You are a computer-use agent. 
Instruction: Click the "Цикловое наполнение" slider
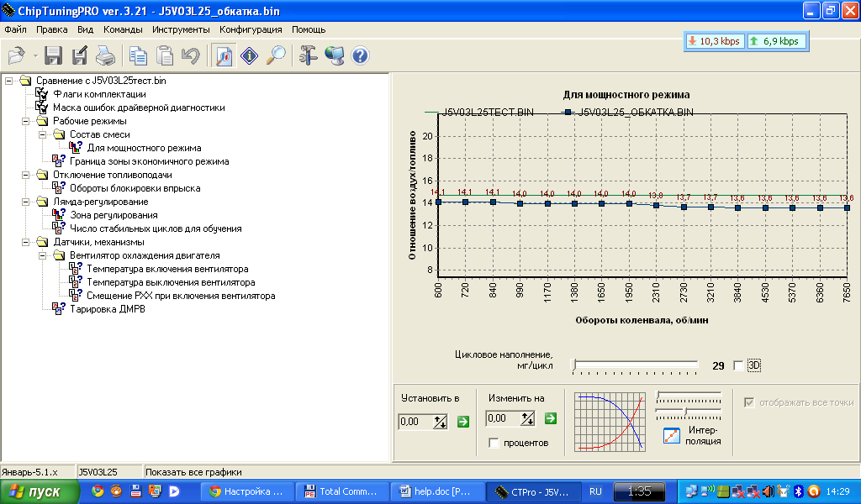(635, 365)
